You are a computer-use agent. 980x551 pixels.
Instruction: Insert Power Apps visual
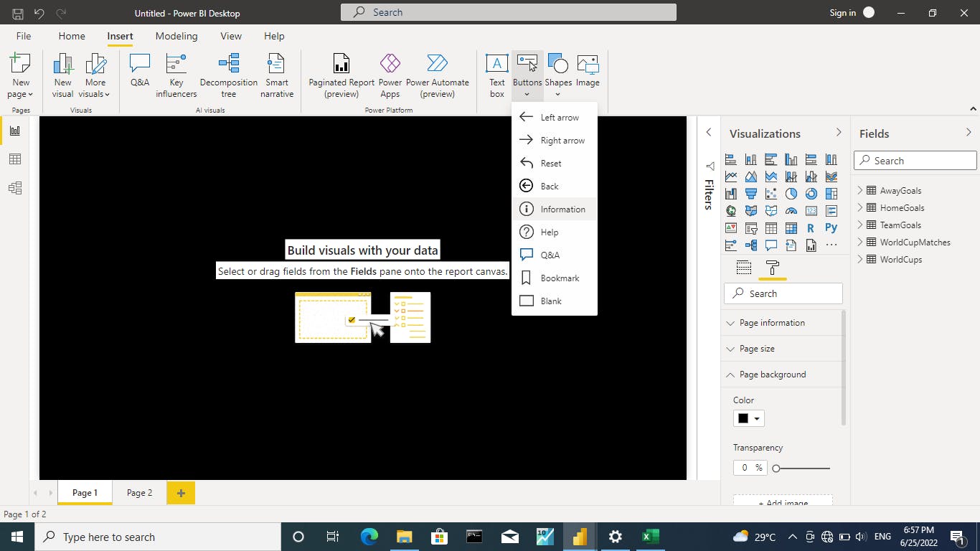pyautogui.click(x=390, y=75)
